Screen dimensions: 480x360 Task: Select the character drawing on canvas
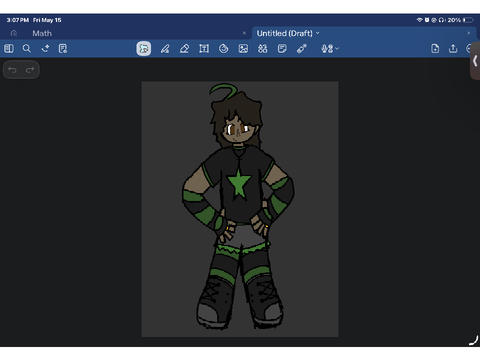(238, 207)
